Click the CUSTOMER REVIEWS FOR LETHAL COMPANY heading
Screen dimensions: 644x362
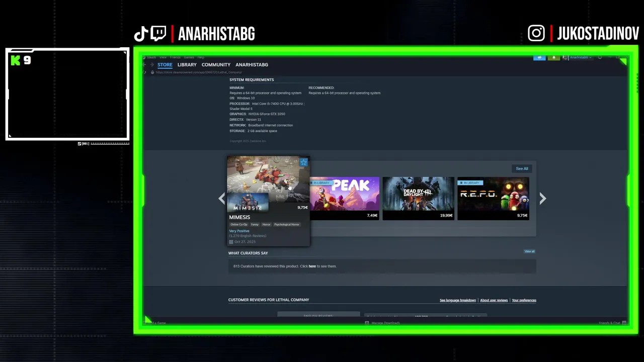click(269, 300)
